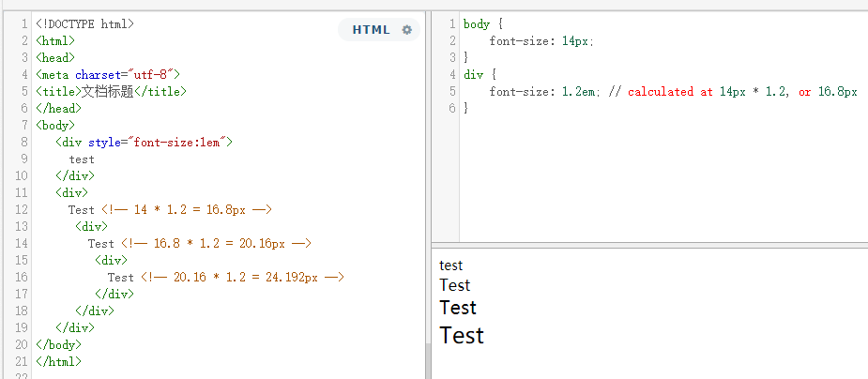
Task: Click the red 'calculated' text in CSS
Action: pos(662,91)
